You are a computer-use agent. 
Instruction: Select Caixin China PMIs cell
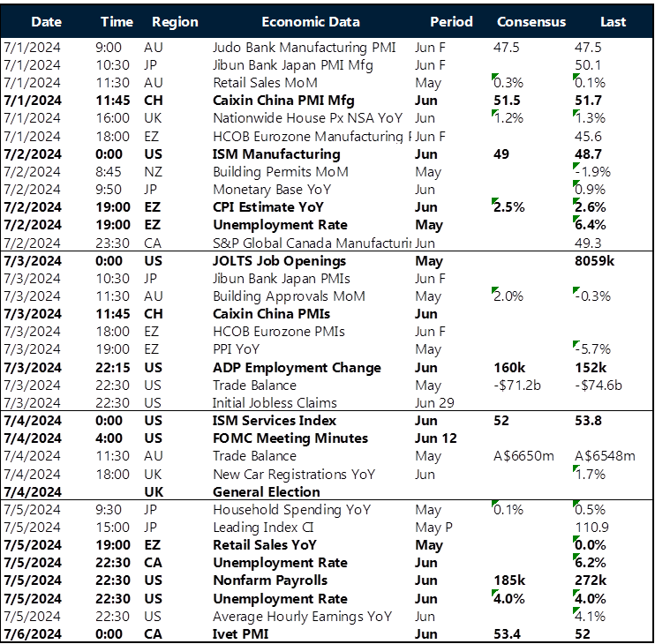(x=272, y=314)
